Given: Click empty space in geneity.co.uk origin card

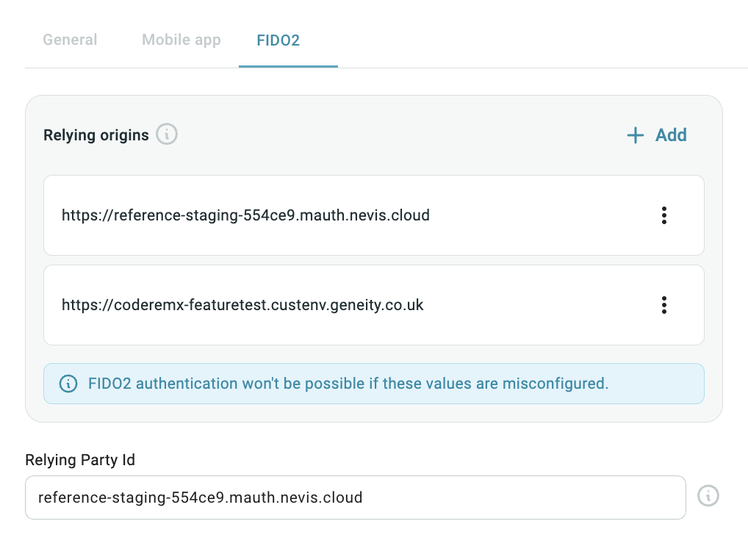Looking at the screenshot, I should point(536,305).
